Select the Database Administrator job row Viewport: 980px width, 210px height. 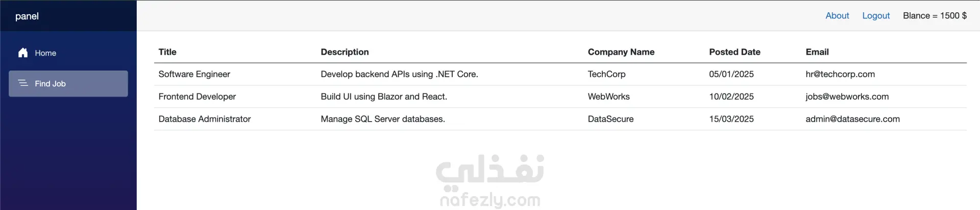[x=205, y=119]
